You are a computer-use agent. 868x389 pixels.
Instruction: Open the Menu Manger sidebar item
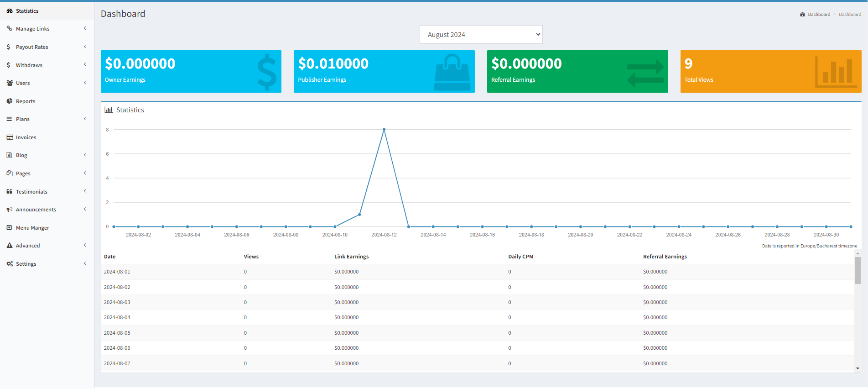(47, 228)
